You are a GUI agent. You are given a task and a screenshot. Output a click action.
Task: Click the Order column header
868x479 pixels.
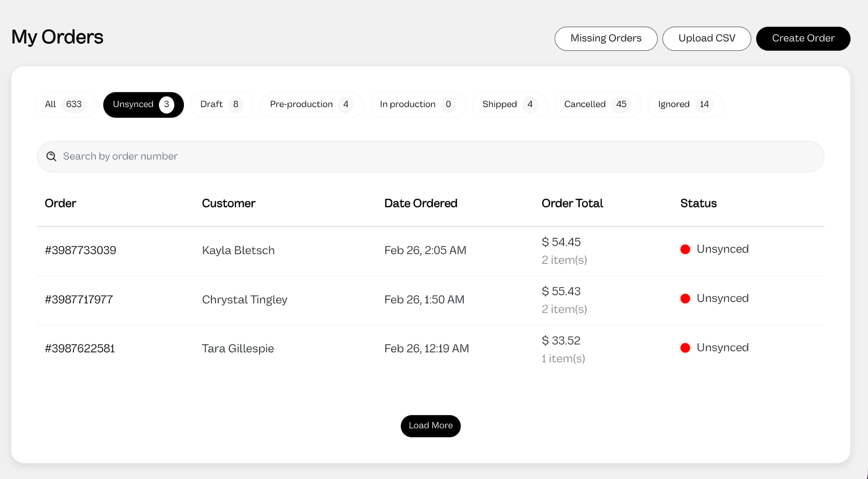tap(61, 204)
